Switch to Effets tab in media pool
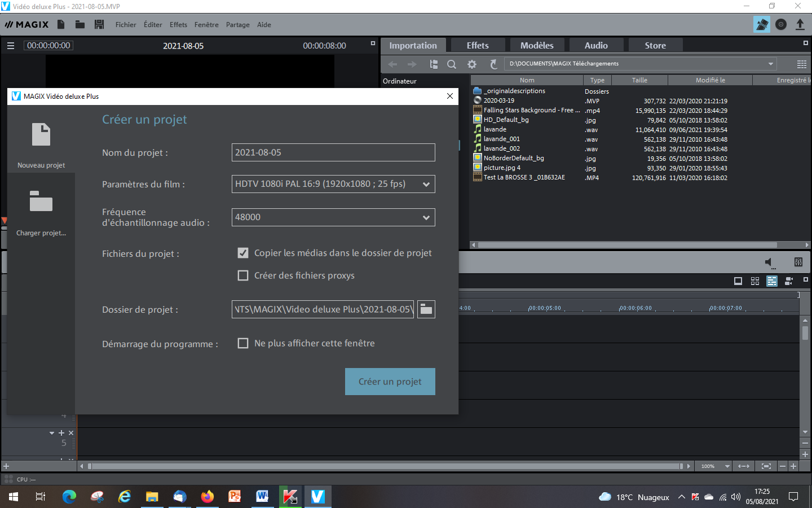This screenshot has width=812, height=508. (x=478, y=45)
